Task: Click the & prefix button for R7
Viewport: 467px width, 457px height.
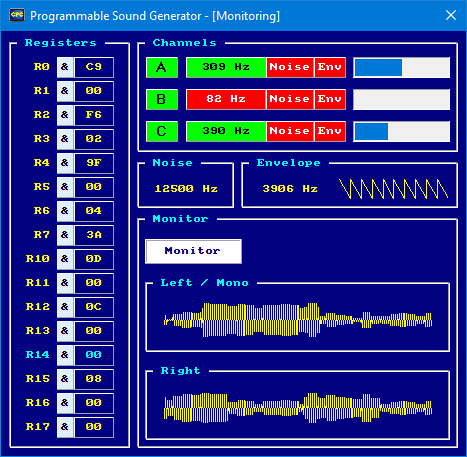Action: point(65,235)
